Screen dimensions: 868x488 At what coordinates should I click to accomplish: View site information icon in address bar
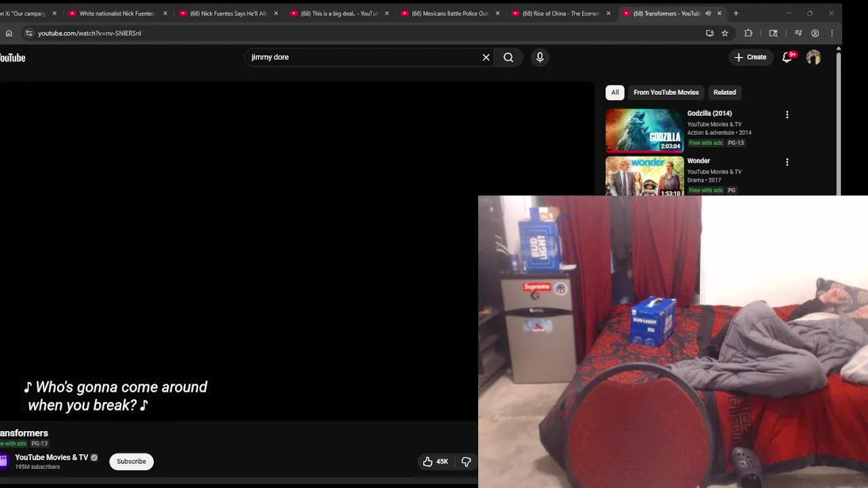[28, 33]
